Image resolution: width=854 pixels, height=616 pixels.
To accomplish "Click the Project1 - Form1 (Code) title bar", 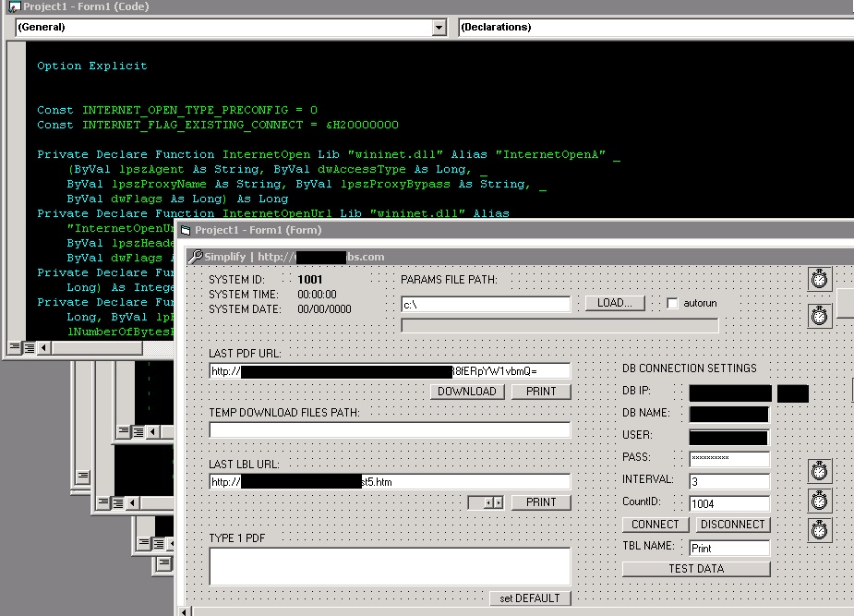I will pos(430,6).
